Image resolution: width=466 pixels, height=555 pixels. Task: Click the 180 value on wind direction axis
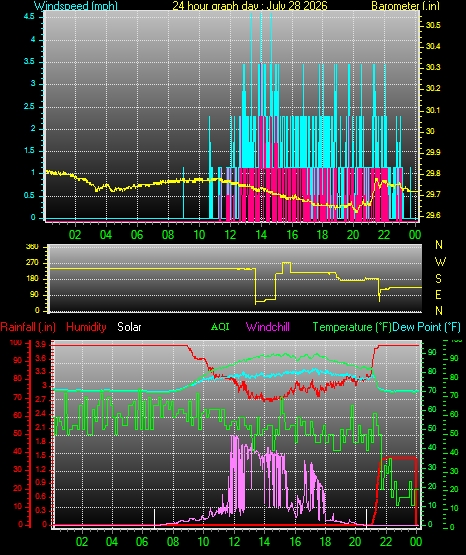pos(32,279)
